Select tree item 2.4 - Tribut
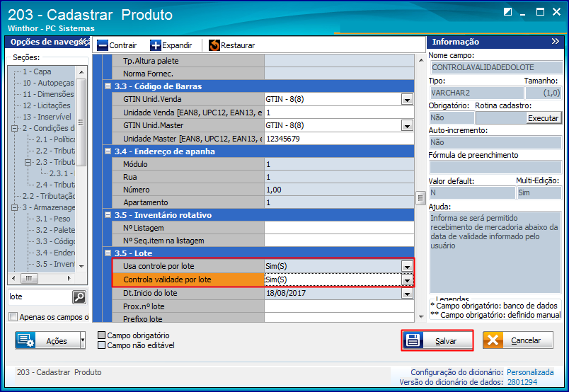This screenshot has width=569, height=392. coord(55,185)
